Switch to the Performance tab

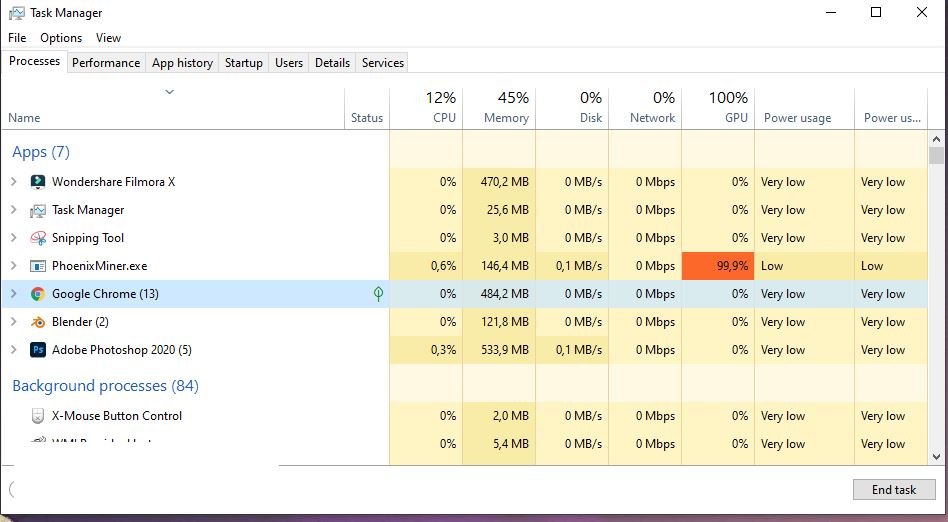point(106,63)
